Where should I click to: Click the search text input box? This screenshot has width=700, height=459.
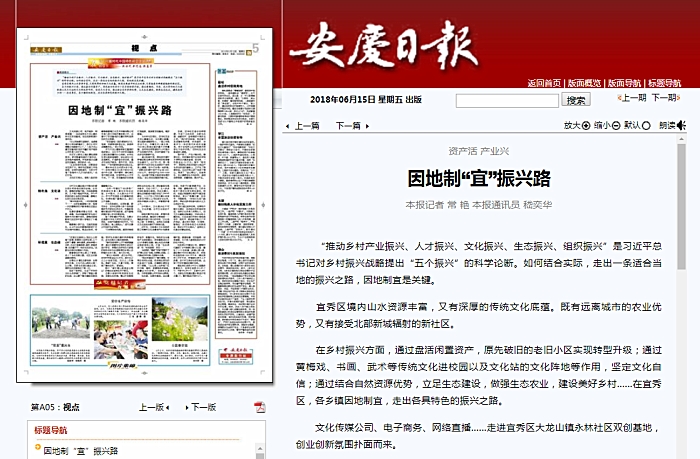pos(506,100)
